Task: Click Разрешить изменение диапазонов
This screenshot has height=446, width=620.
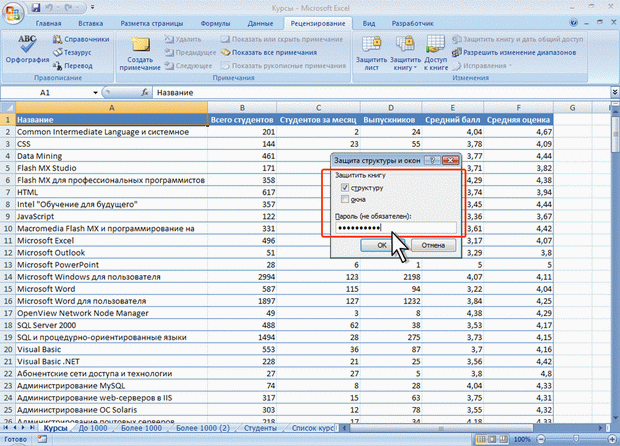Action: (x=514, y=52)
